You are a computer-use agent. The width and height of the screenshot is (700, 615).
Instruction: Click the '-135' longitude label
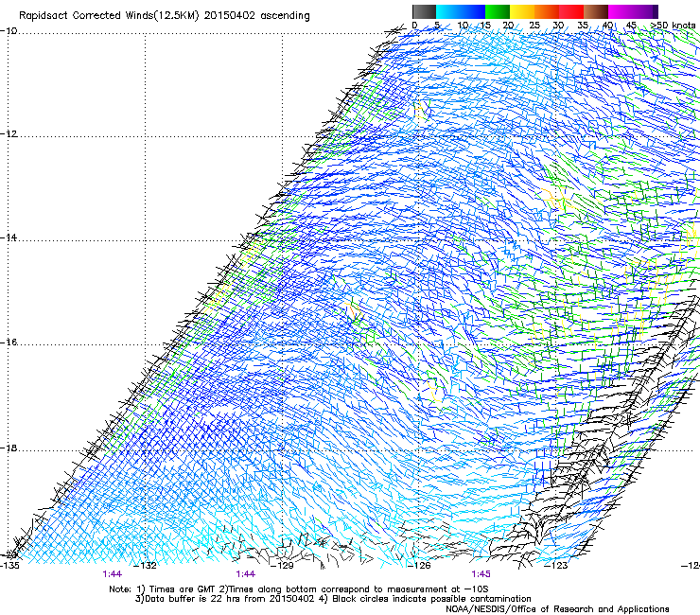pyautogui.click(x=9, y=566)
